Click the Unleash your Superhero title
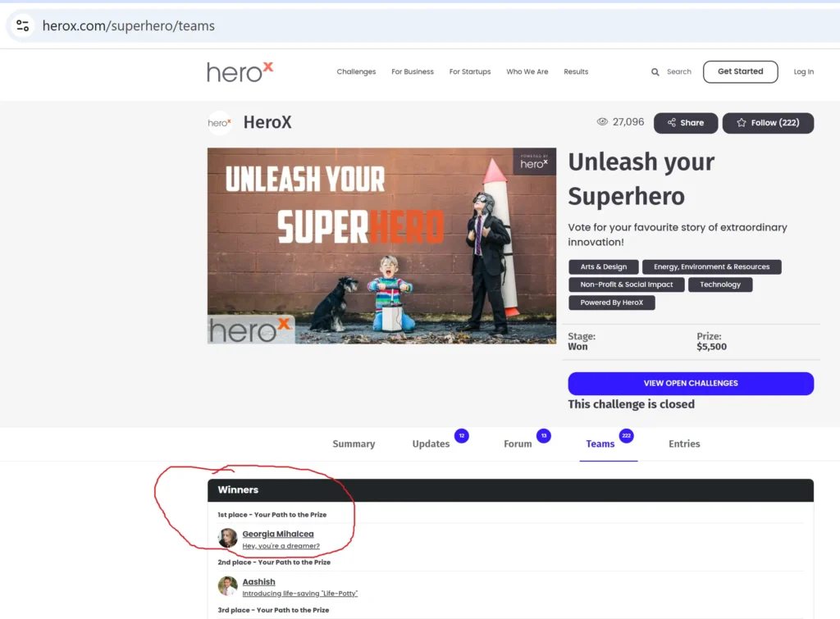This screenshot has height=619, width=840. 641,179
